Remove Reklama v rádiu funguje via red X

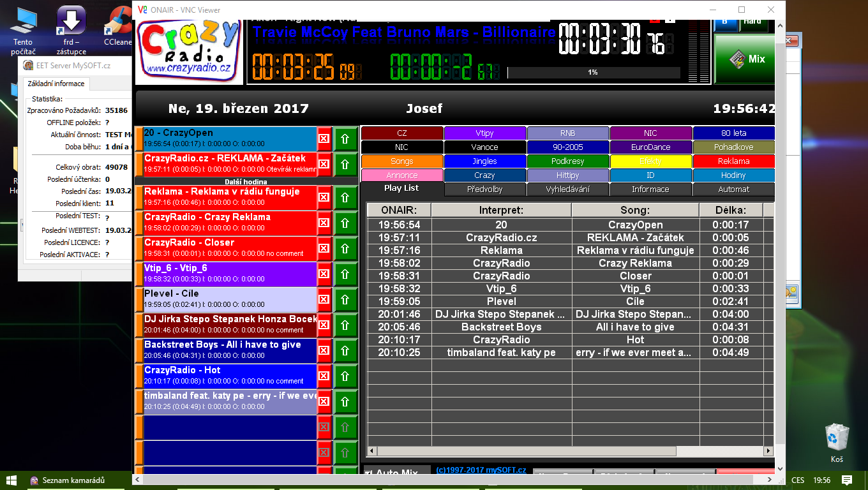[324, 198]
